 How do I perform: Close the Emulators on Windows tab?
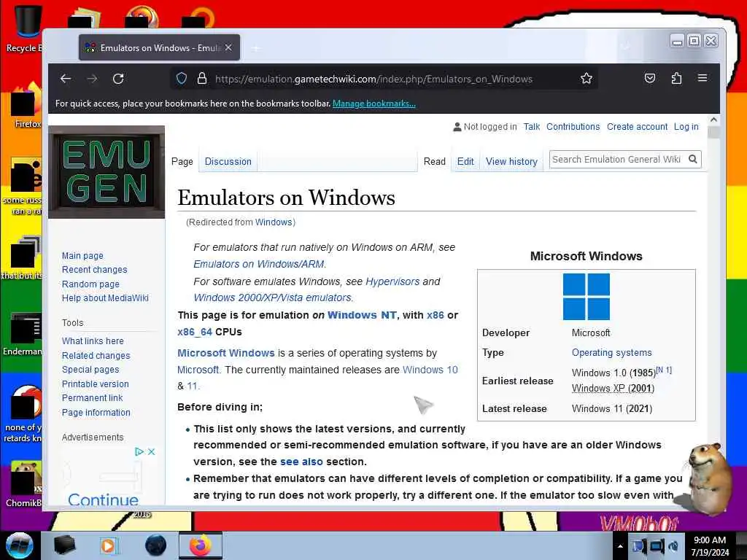228,47
